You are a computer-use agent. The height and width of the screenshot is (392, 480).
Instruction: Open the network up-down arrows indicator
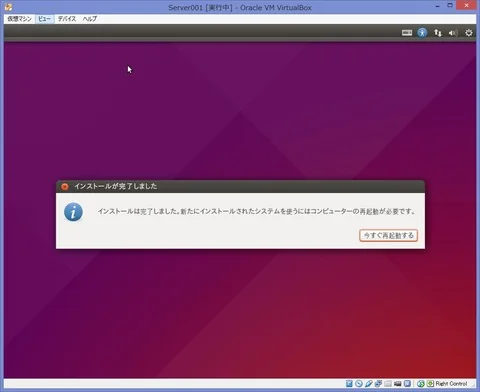pos(438,33)
